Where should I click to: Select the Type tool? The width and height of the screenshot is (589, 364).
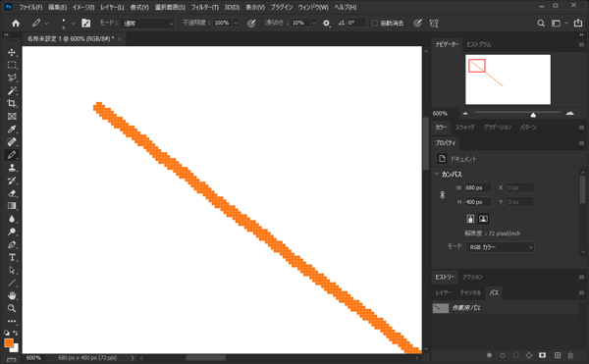pyautogui.click(x=12, y=257)
